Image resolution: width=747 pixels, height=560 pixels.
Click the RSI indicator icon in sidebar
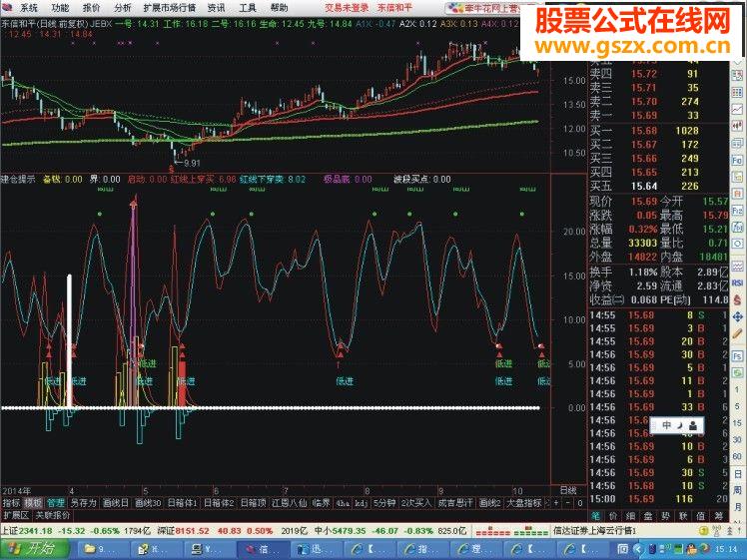[737, 282]
